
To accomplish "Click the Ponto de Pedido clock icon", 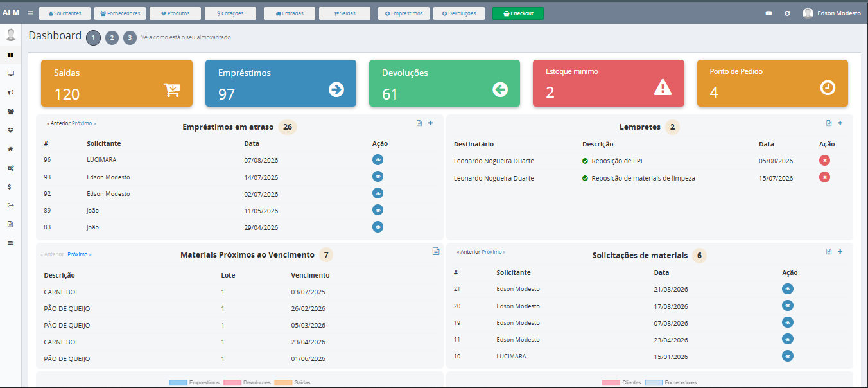I will coord(828,87).
